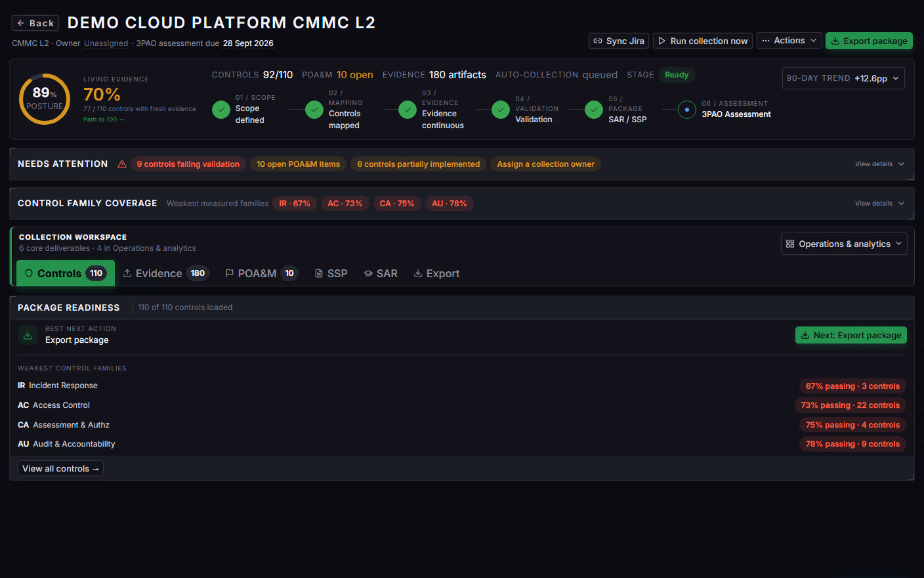Click the 10 open POA&M summary value
Screen dimensions: 924x578
coord(355,75)
